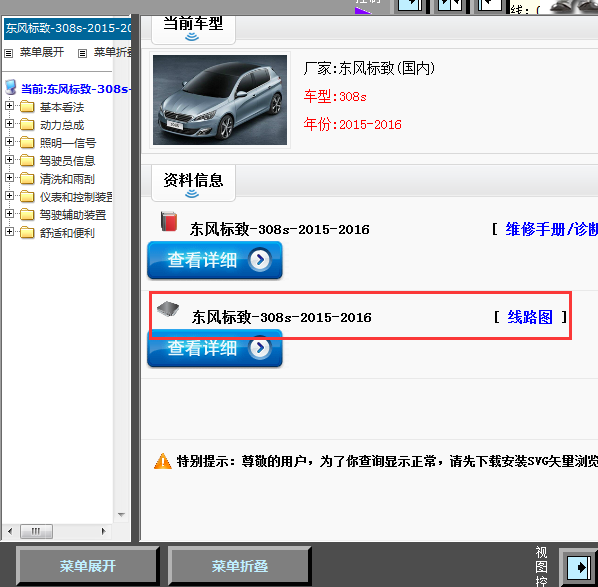This screenshot has width=598, height=587.
Task: Click the folder icon for 动力总成
Action: [x=27, y=124]
